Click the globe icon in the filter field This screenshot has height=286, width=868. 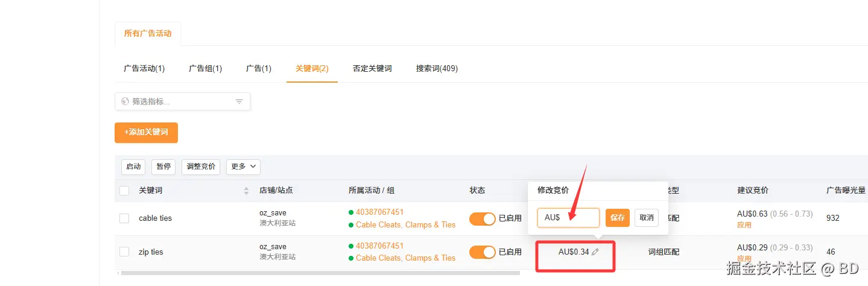point(125,101)
